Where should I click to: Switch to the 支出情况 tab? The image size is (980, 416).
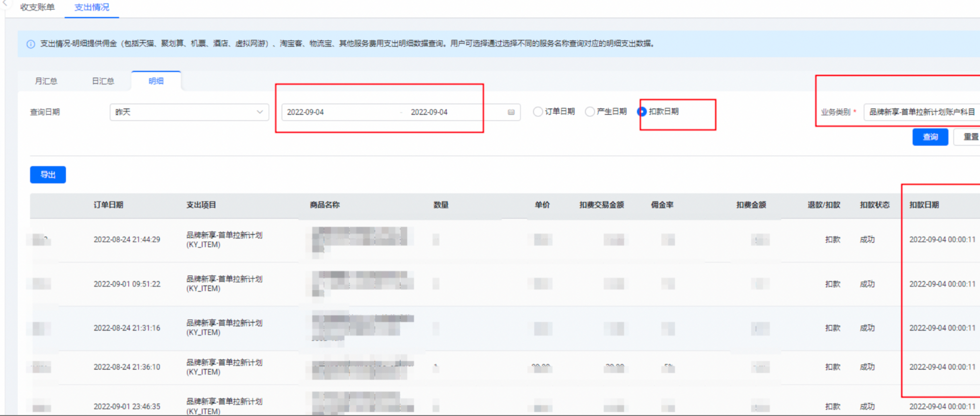click(92, 7)
